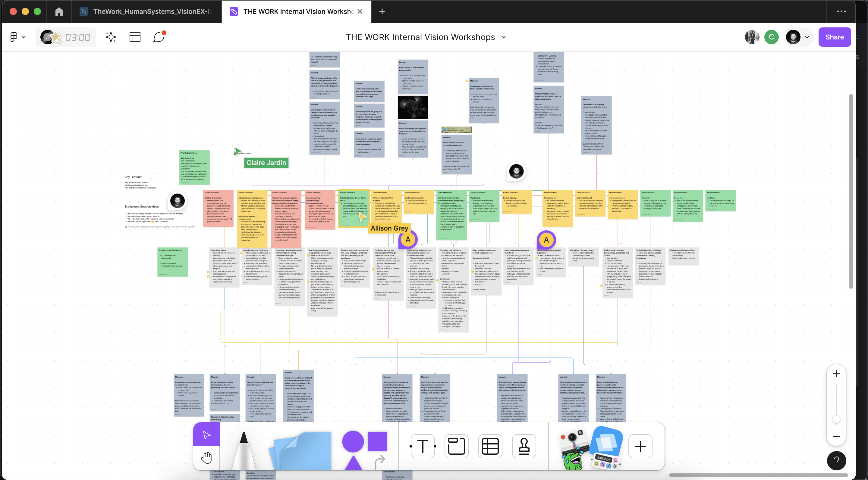Open the comment tool
The image size is (868, 480).
pyautogui.click(x=159, y=37)
